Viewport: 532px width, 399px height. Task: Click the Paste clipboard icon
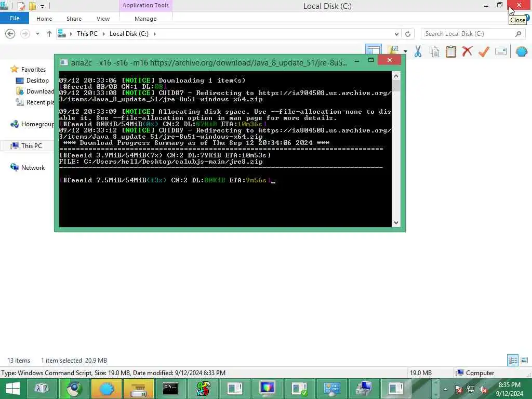tap(451, 51)
